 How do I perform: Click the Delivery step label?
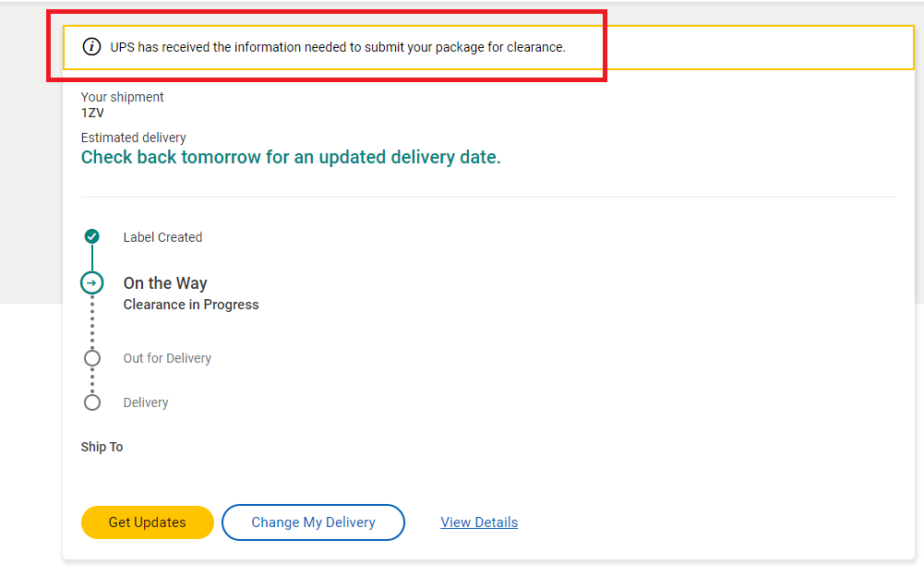point(146,402)
